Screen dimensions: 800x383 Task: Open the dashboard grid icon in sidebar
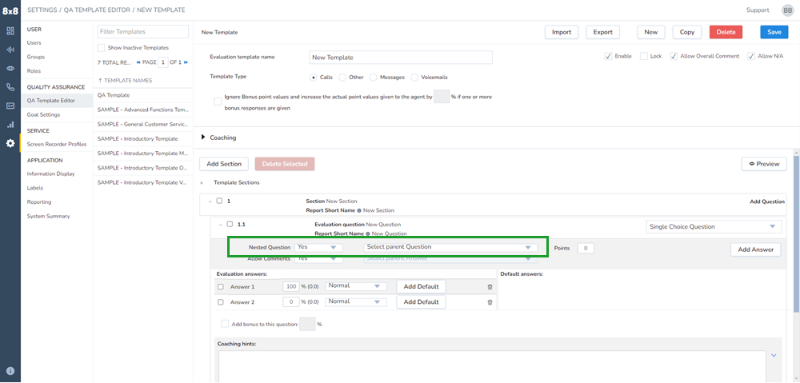pyautogui.click(x=10, y=31)
